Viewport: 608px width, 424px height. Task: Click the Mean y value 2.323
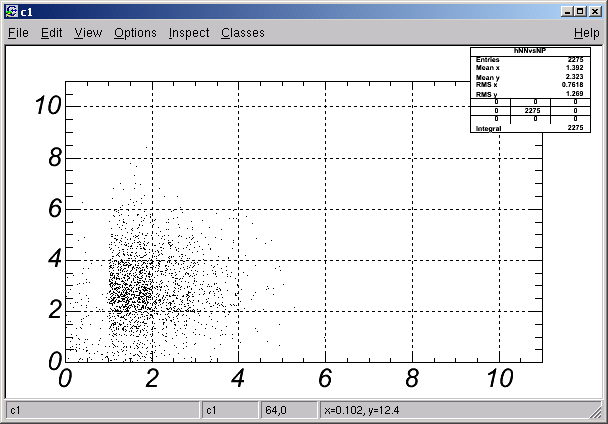pos(575,76)
